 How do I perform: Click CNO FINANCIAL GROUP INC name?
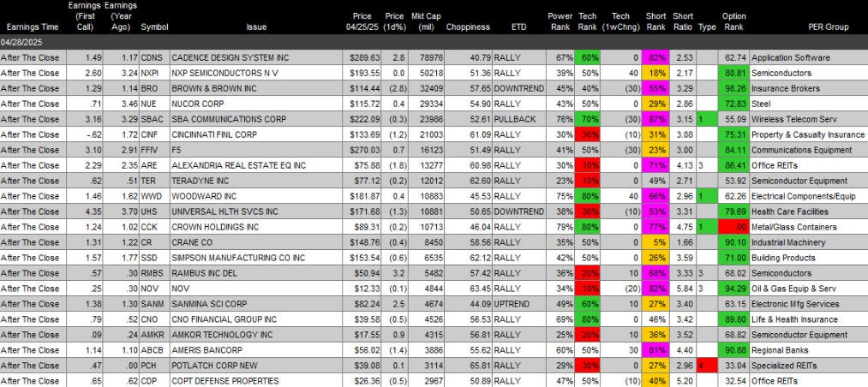224,319
